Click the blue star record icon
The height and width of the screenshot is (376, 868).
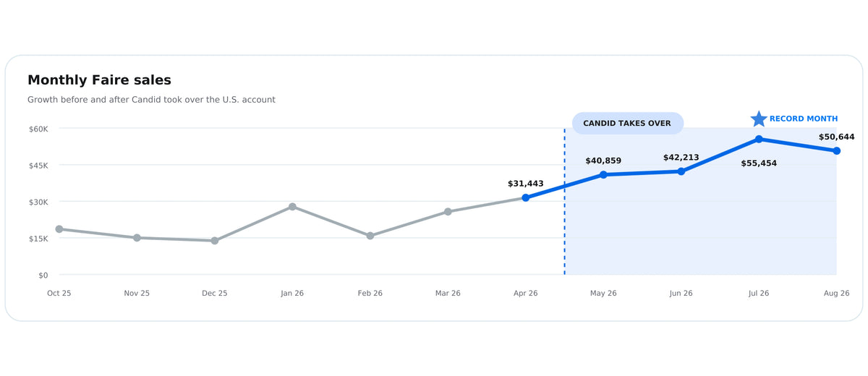click(759, 119)
